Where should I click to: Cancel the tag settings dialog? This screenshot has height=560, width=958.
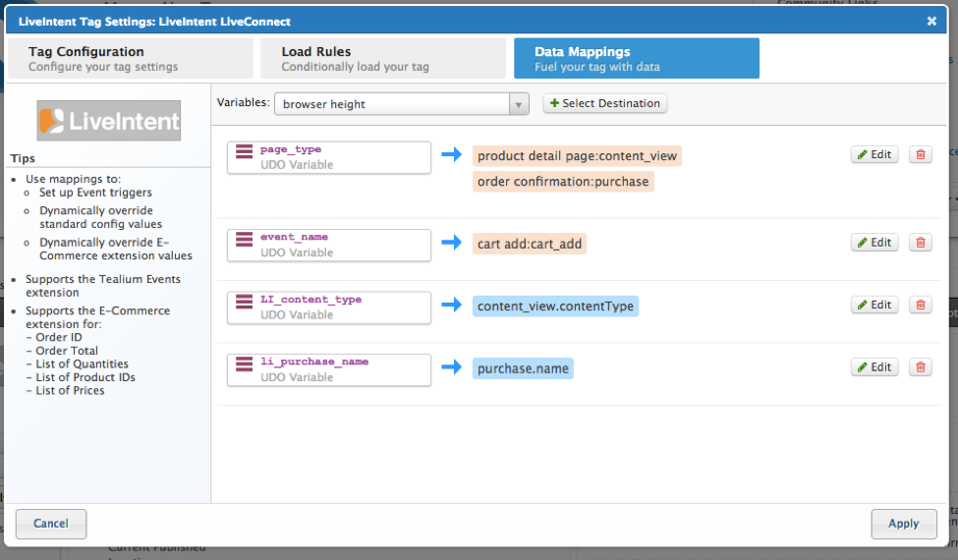[51, 524]
